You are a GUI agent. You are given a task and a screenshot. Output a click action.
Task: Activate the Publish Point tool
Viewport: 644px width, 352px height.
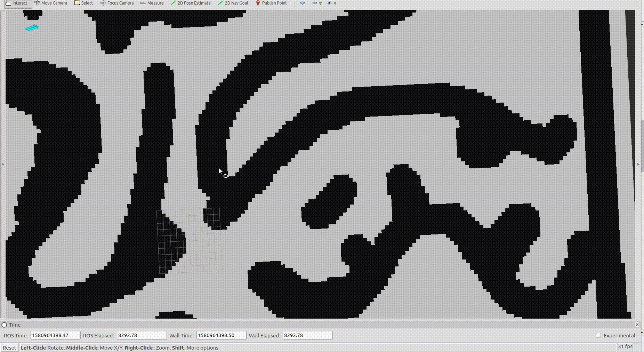click(272, 3)
